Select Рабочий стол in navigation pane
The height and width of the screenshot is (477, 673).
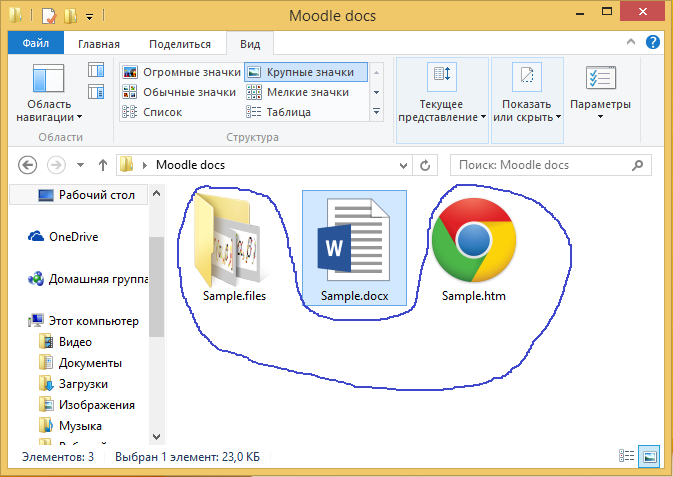coord(79,195)
